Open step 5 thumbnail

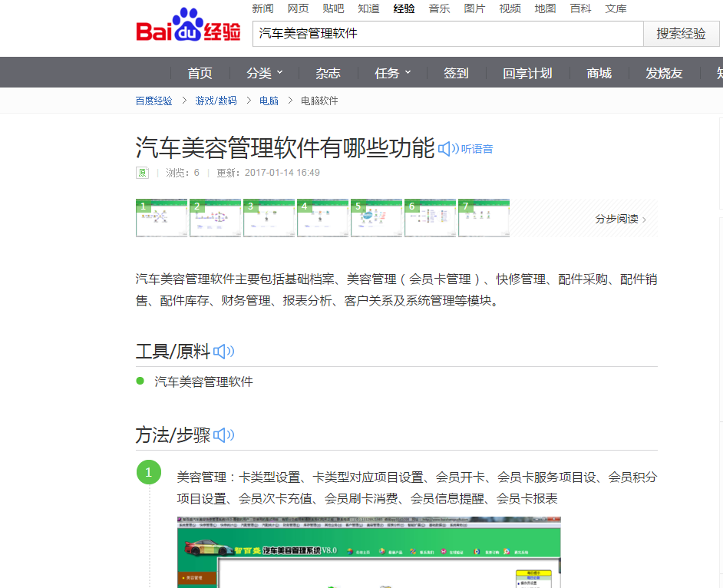[376, 218]
